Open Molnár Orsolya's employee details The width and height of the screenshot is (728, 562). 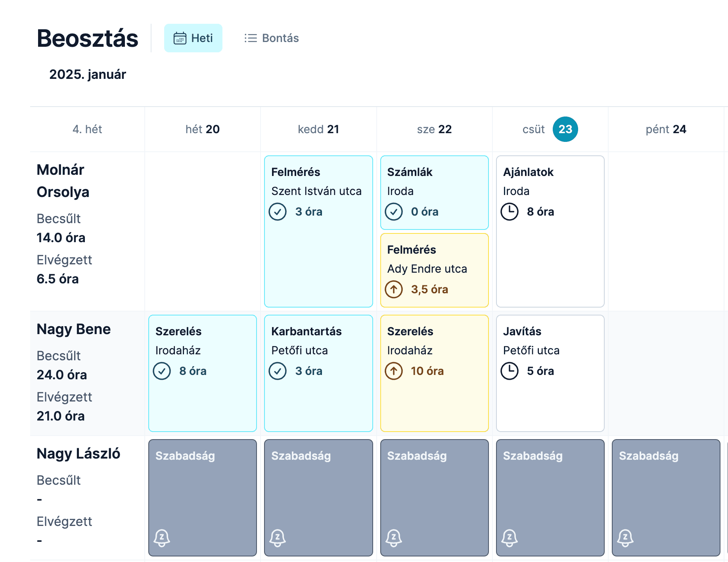(x=63, y=181)
